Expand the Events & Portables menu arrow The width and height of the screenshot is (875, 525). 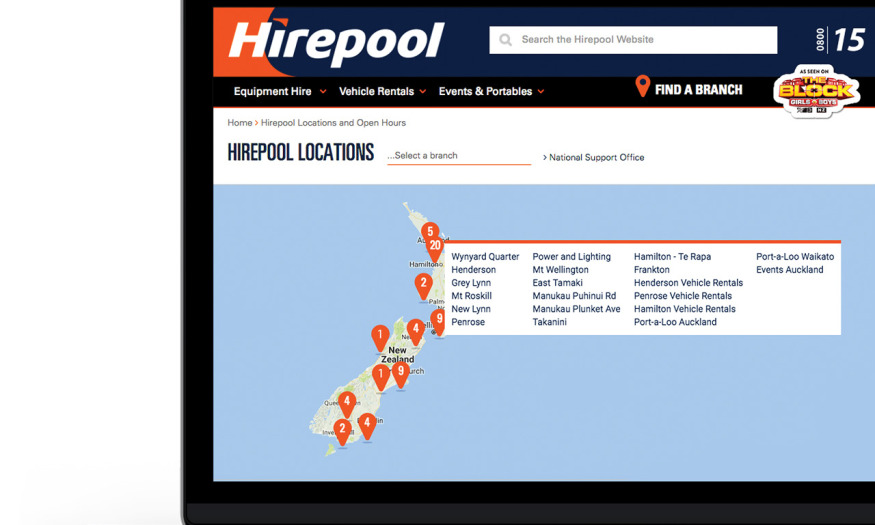coord(541,91)
